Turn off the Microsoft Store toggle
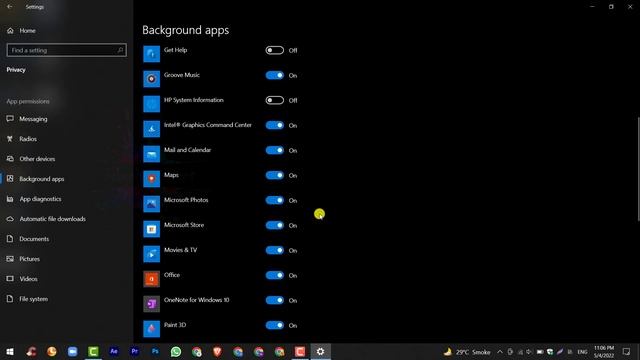640x360 pixels. (275, 225)
